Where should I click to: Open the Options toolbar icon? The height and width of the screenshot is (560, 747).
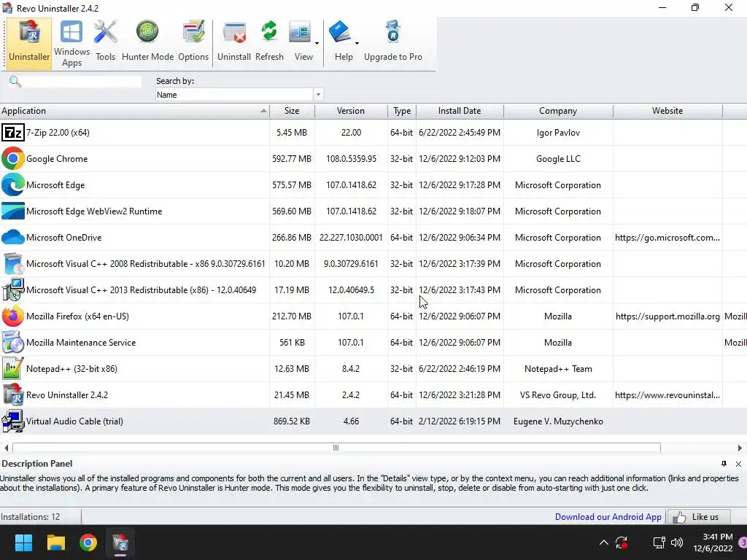pos(193,32)
